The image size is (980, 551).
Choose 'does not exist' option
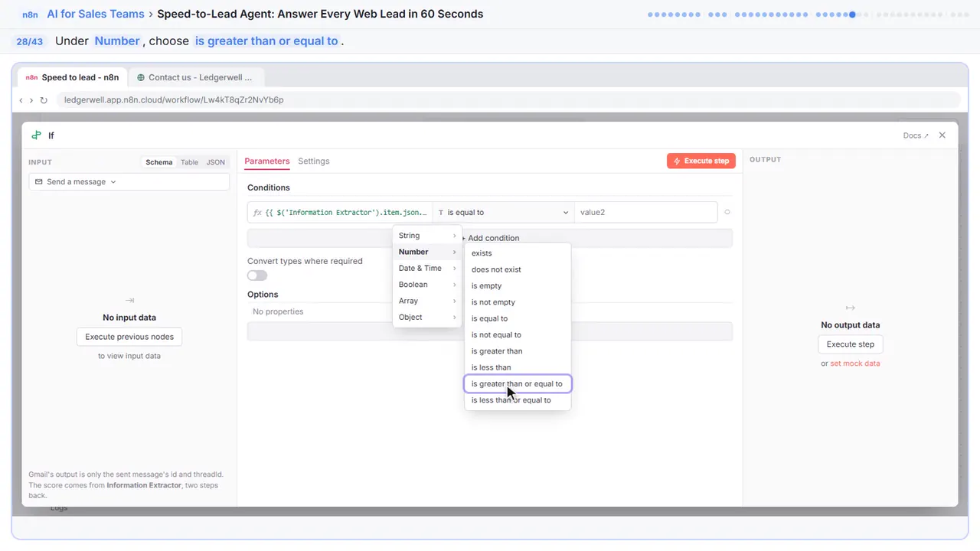[x=518, y=269]
